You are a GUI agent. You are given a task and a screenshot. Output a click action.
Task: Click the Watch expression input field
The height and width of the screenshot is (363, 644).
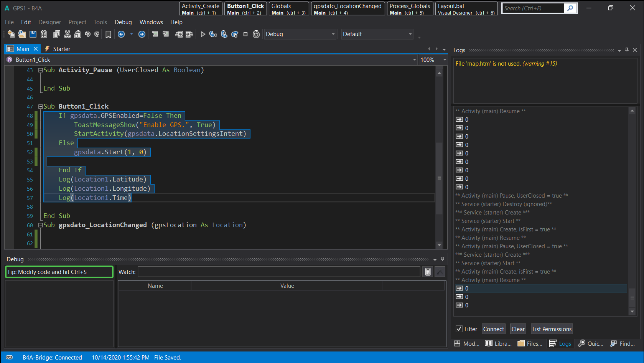tap(279, 272)
